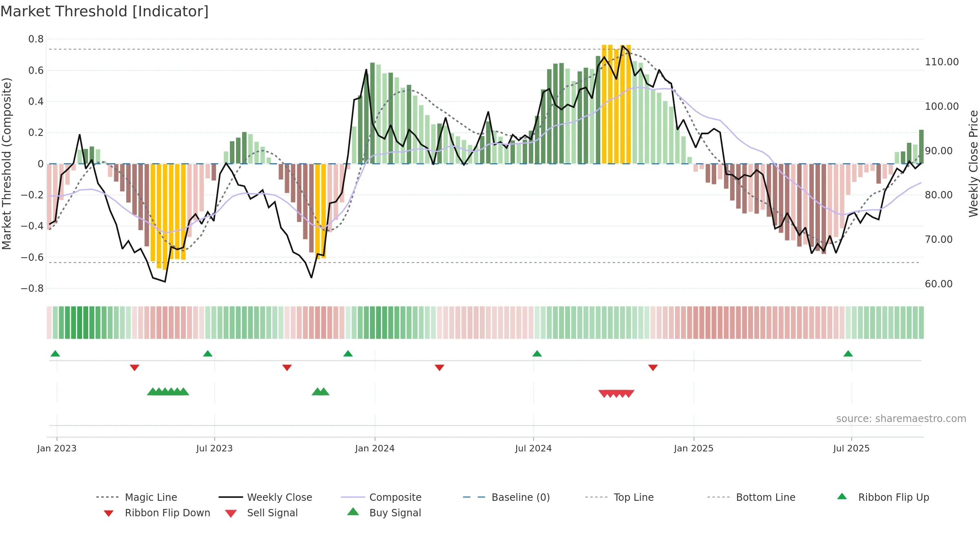The image size is (980, 551).
Task: Click the 0.8 composite axis label
Action: pos(36,39)
